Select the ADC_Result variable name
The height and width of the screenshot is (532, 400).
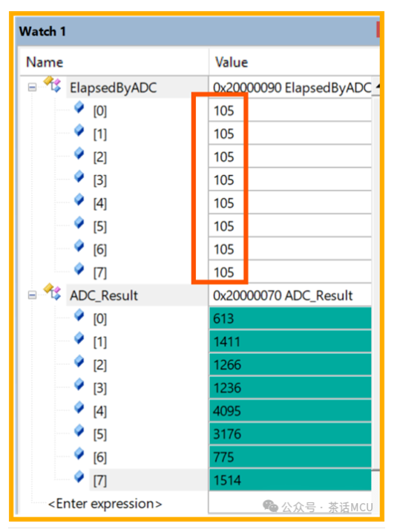point(104,295)
